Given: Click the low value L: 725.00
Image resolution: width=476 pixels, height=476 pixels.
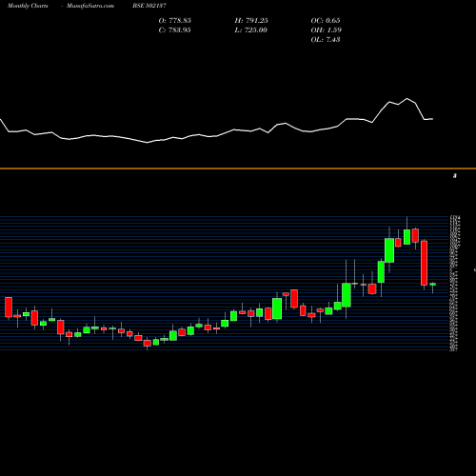Looking at the screenshot, I should (x=251, y=30).
